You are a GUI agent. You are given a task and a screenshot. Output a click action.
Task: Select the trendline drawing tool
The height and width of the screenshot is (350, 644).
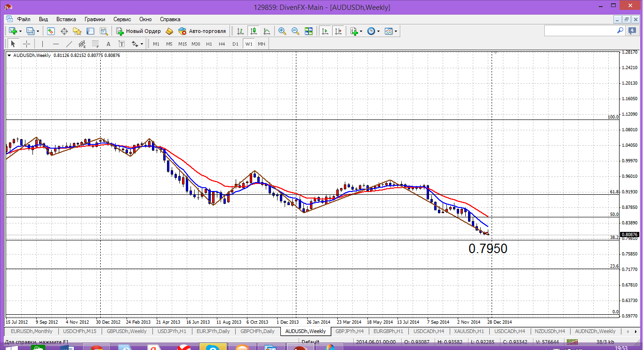69,44
